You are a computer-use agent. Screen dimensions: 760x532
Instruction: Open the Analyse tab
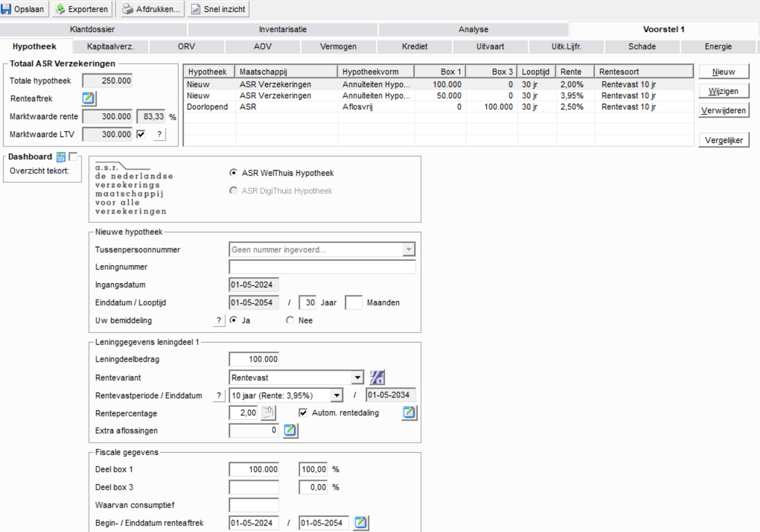click(474, 29)
